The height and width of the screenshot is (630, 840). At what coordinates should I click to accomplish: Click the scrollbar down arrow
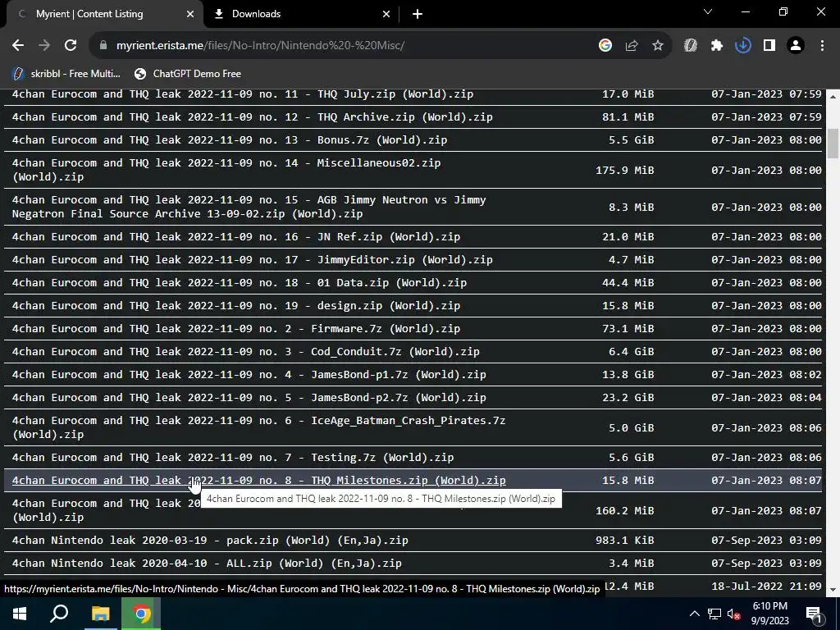[833, 590]
